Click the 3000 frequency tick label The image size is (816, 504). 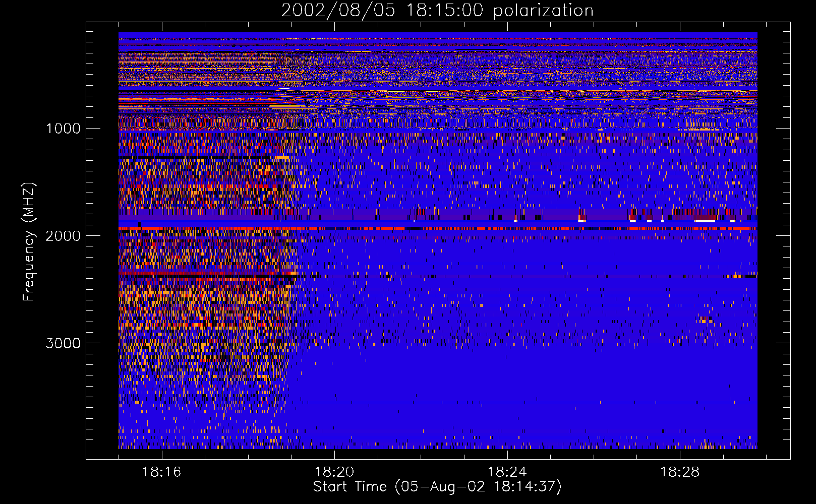[63, 343]
